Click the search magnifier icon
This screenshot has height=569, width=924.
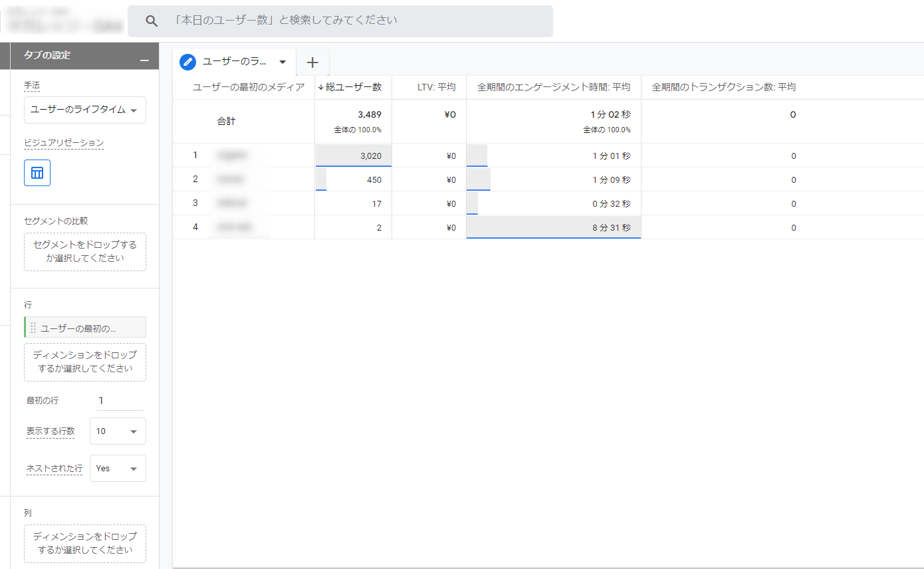(x=152, y=21)
